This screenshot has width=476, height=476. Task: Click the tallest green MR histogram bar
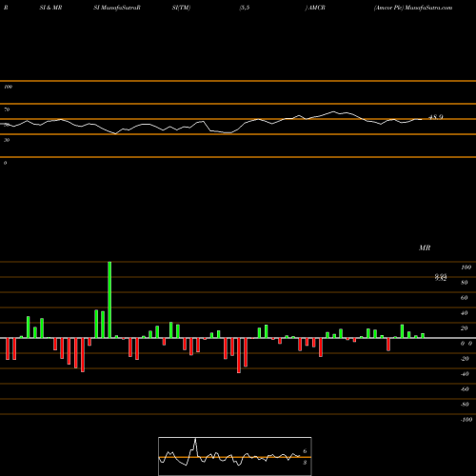click(x=109, y=300)
